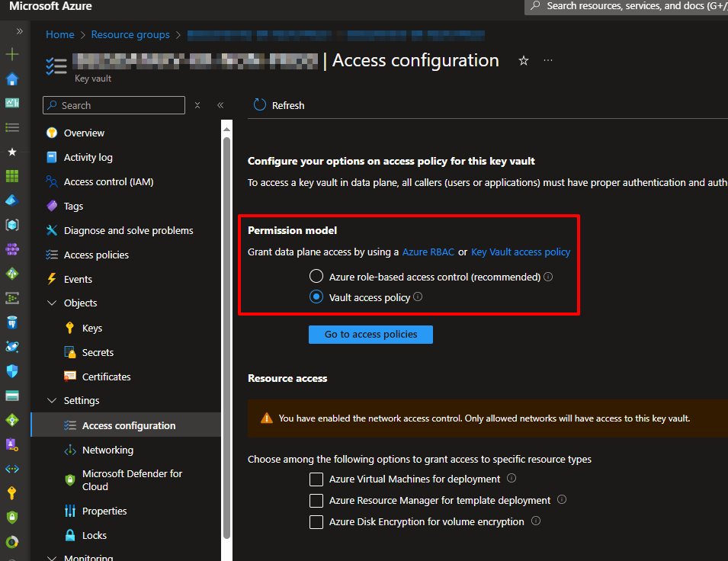This screenshot has height=561, width=728.
Task: Click the Tags purple icon
Action: tap(52, 206)
